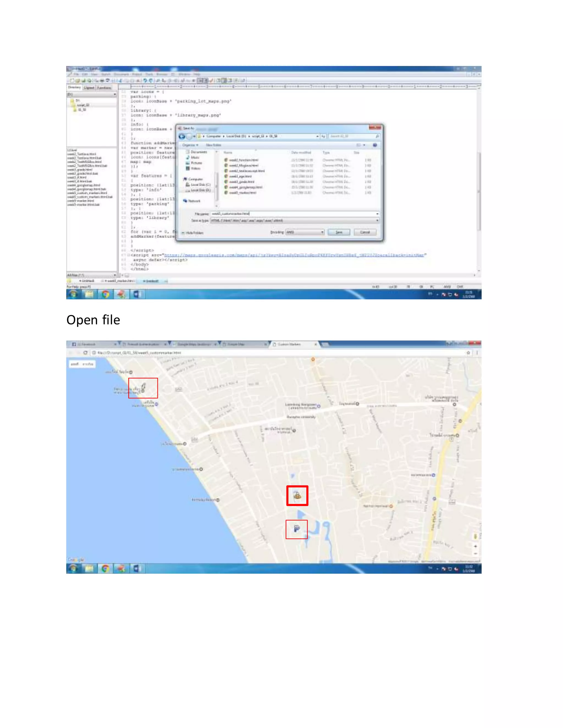This screenshot has width=563, height=728.
Task: Click the dialog help question-mark icon
Action: (x=375, y=145)
